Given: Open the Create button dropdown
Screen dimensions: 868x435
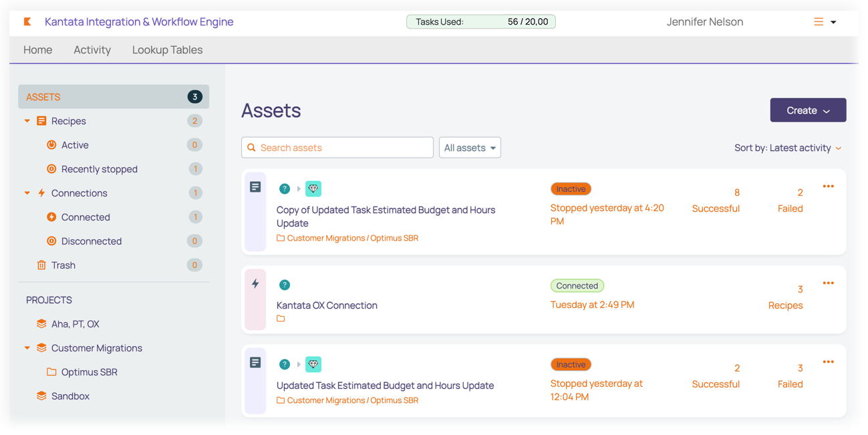Looking at the screenshot, I should coord(808,110).
